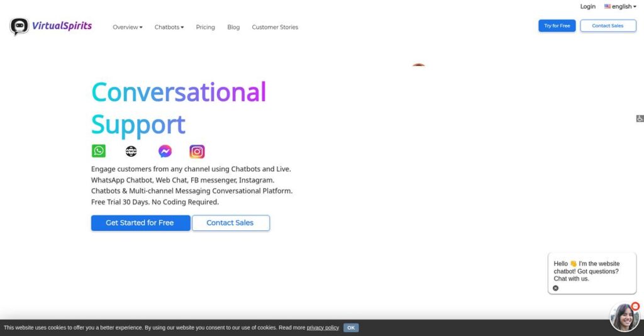This screenshot has width=644, height=336.
Task: Click the hero Contact Sales button
Action: (x=230, y=223)
